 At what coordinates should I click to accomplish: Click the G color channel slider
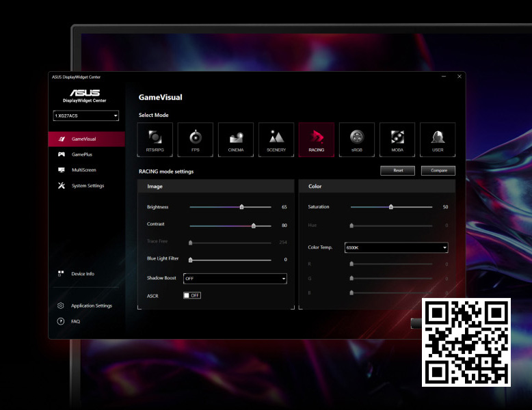point(392,278)
